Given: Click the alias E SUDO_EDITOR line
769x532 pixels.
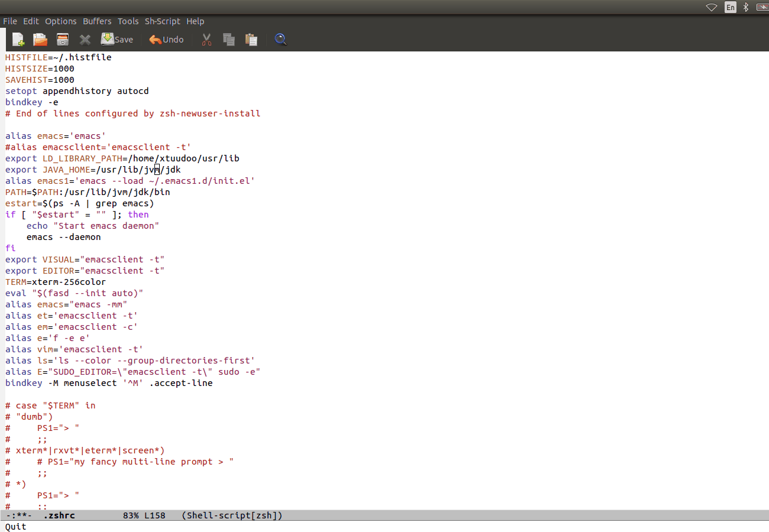Looking at the screenshot, I should 133,372.
